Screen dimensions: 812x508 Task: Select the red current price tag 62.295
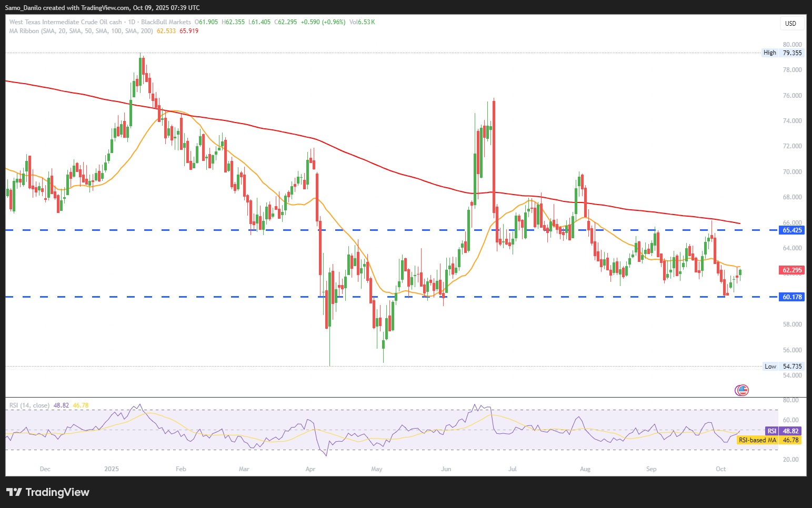coord(792,270)
